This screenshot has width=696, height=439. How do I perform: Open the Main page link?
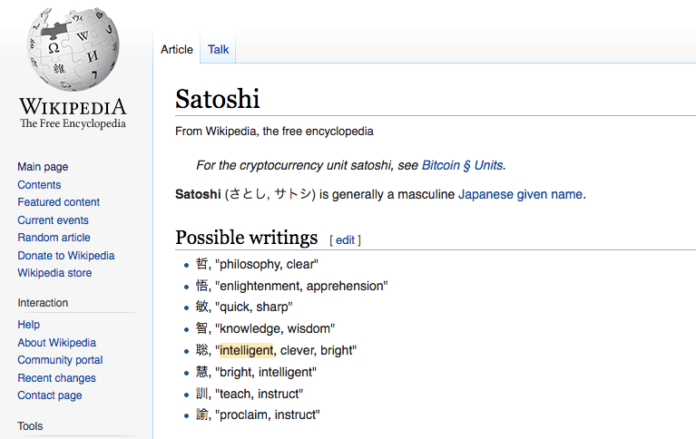(43, 167)
